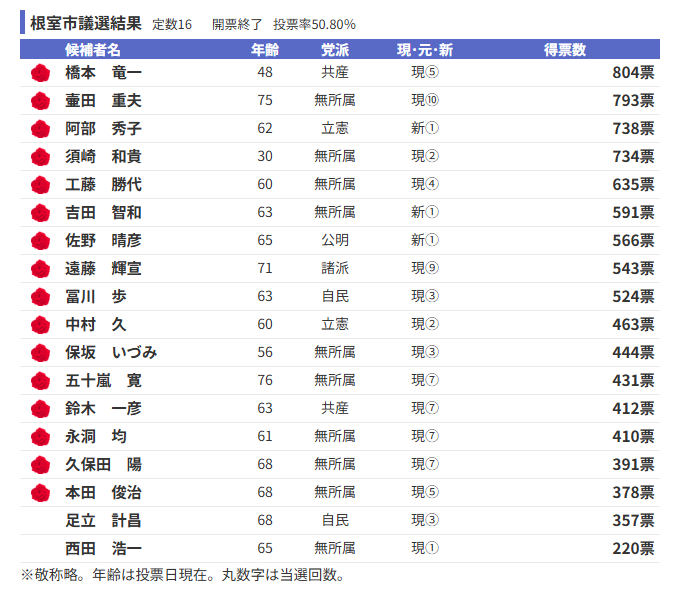
Task: Click the vote count 220票
Action: point(633,548)
